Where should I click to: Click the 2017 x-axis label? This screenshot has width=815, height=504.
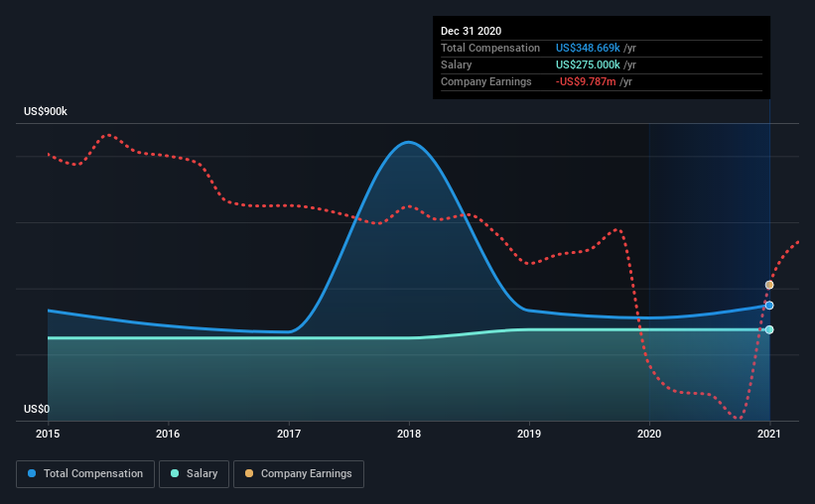[289, 434]
